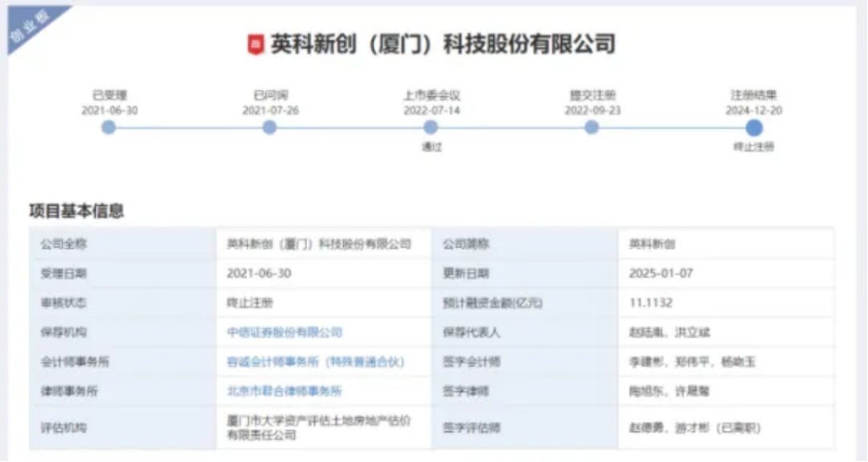Click the 2024-12-20 date on the timeline

[x=754, y=110]
